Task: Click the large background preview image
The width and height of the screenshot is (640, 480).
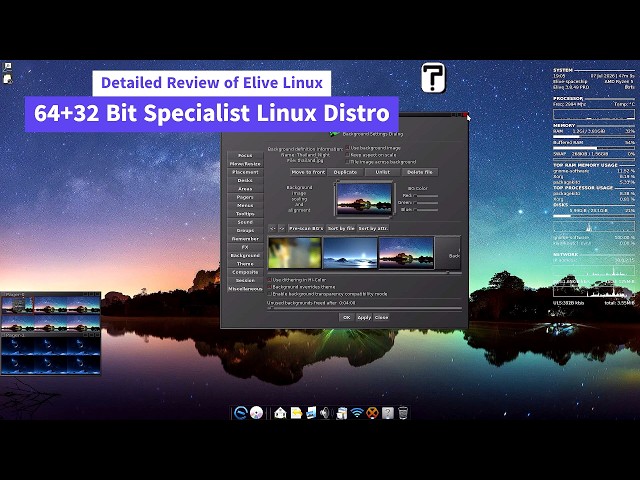Action: coord(364,199)
